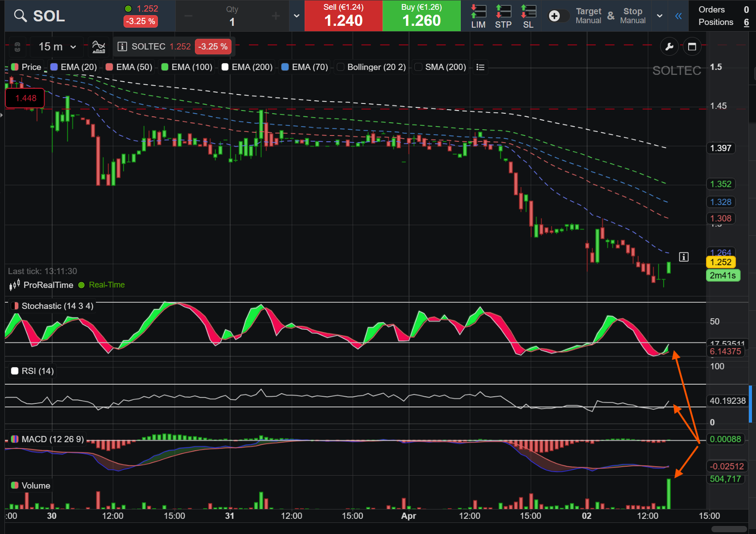Screen dimensions: 756x534
Task: Click the Qty value field
Action: point(232,22)
